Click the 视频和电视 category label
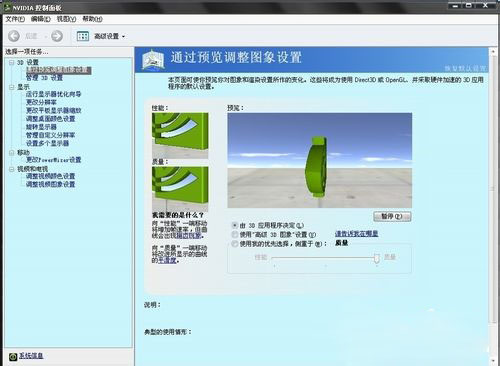 pos(33,169)
